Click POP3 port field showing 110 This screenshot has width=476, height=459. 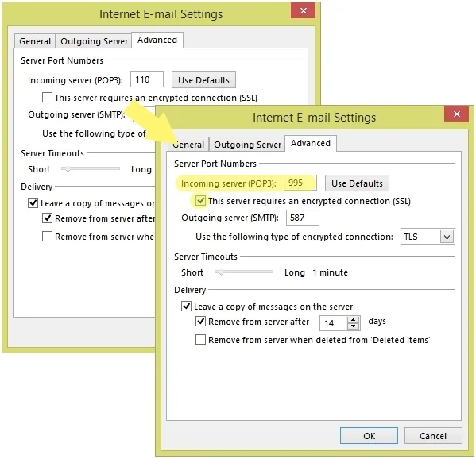pyautogui.click(x=147, y=79)
